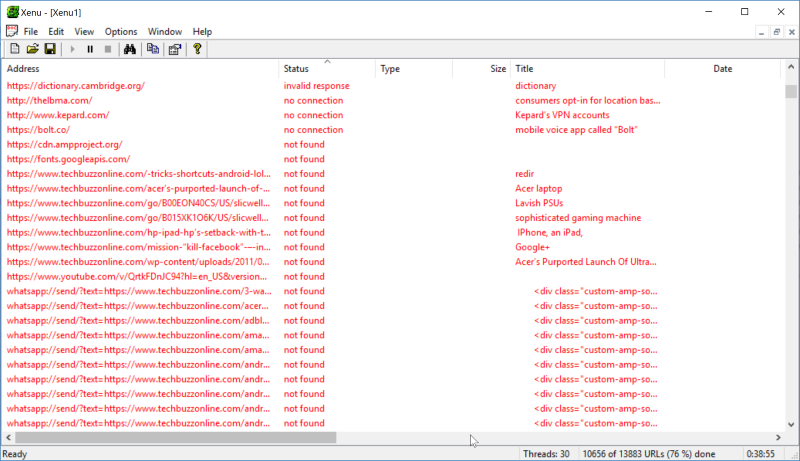The height and width of the screenshot is (461, 800).
Task: Click the 'consumers opt-in for location' title
Action: click(588, 100)
